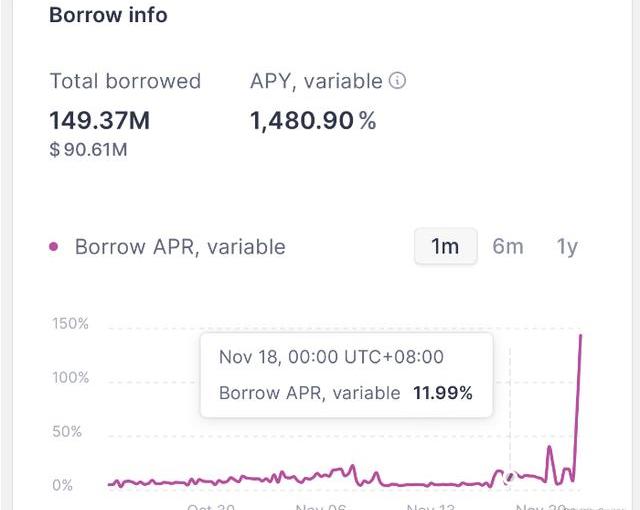Click the purple Borrow APR legend dot
640x510 pixels.
[x=54, y=247]
